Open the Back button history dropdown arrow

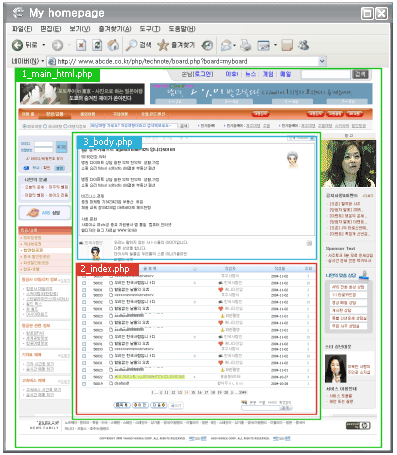[x=44, y=45]
